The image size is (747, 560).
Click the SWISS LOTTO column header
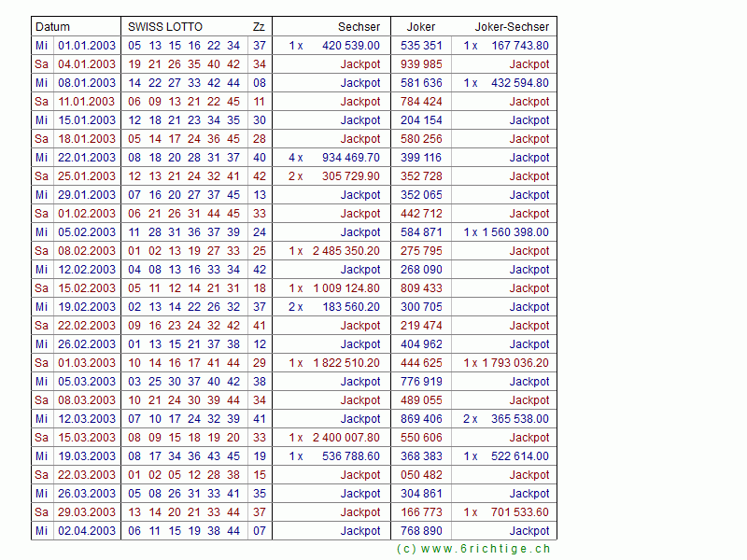click(x=164, y=27)
